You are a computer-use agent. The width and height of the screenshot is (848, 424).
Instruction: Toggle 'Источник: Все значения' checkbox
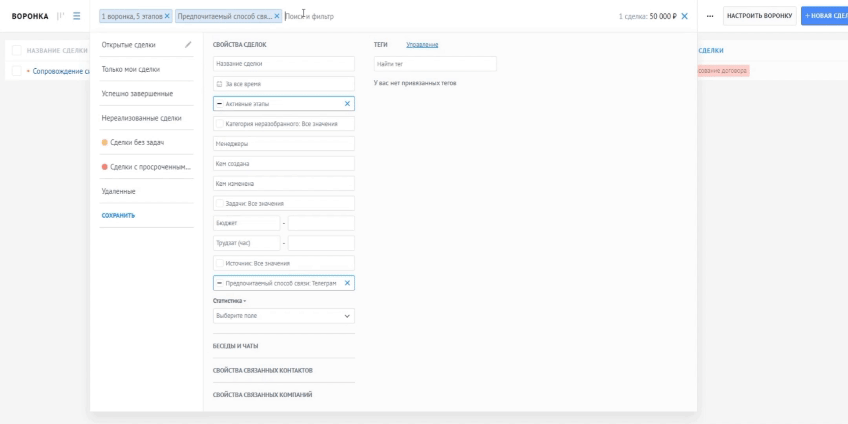(x=219, y=263)
